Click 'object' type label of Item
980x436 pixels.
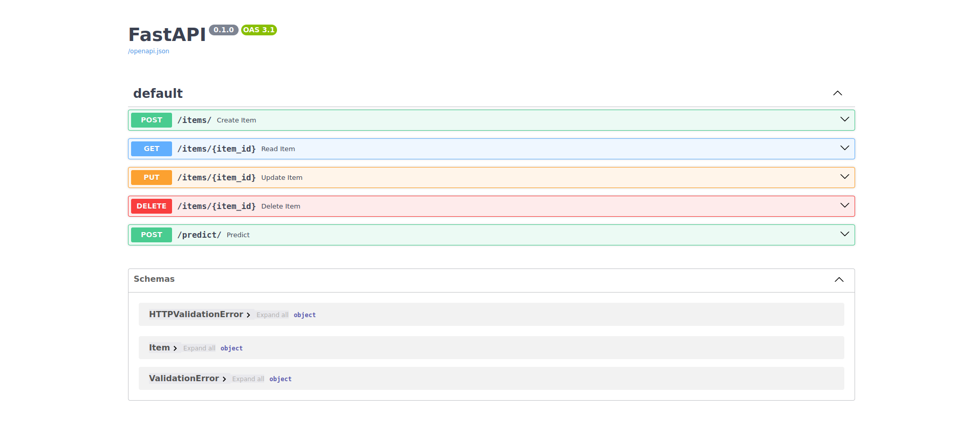click(x=231, y=348)
